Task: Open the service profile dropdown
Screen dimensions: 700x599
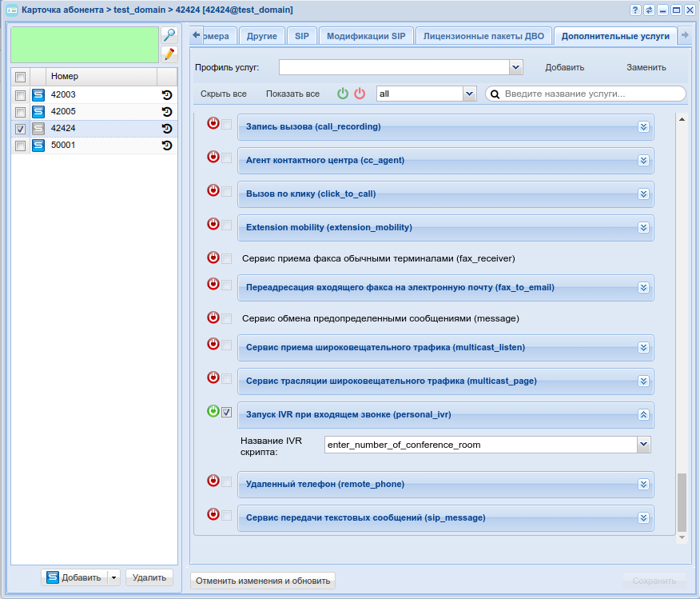Action: (x=516, y=67)
